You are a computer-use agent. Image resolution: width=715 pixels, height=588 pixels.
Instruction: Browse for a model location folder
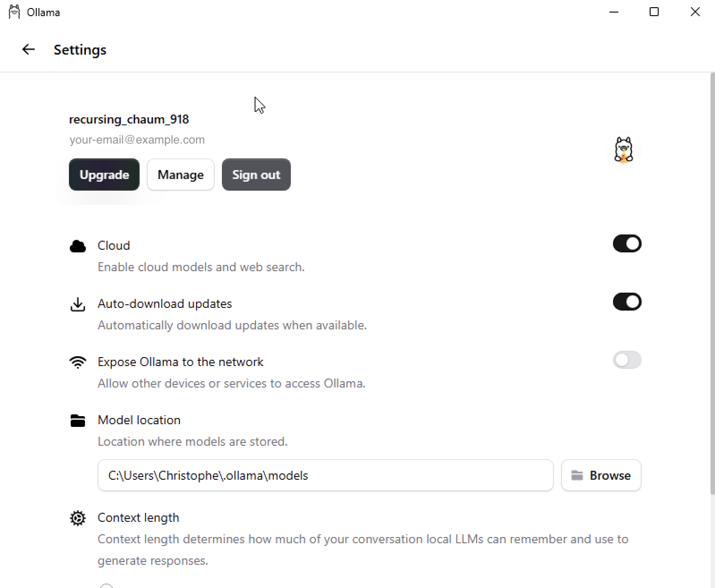point(601,475)
